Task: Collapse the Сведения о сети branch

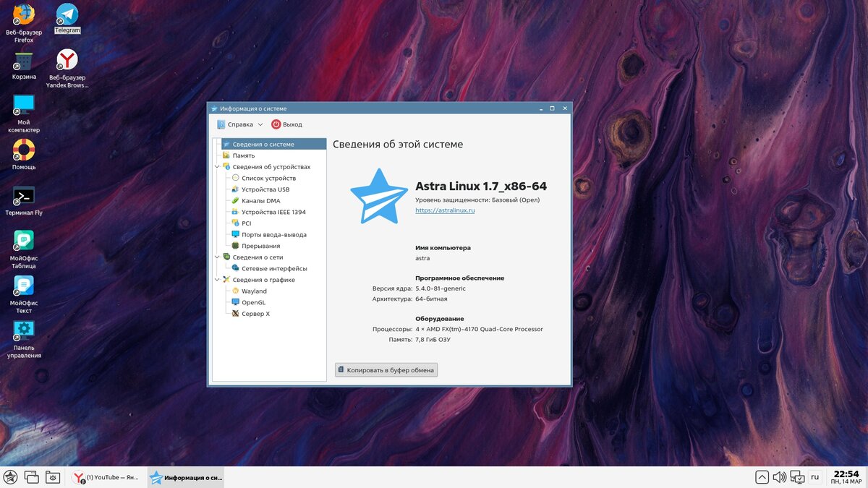Action: tap(217, 257)
